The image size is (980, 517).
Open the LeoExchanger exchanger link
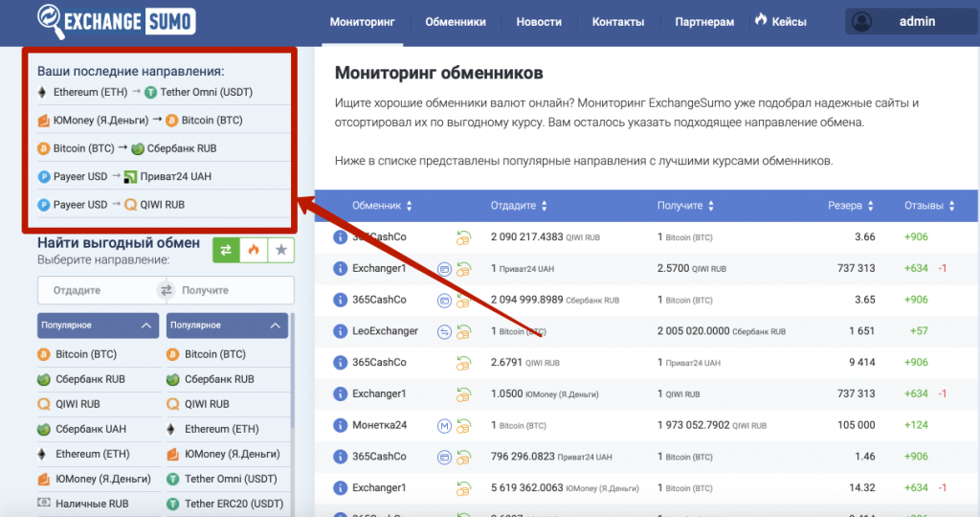pyautogui.click(x=385, y=331)
